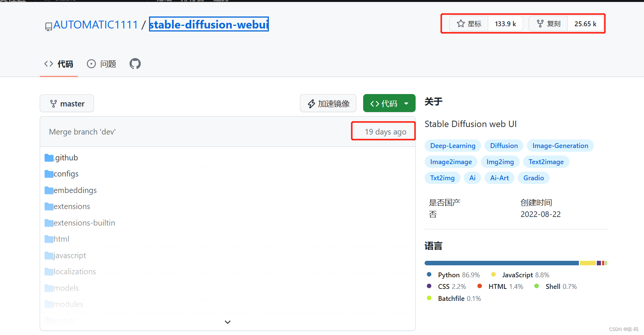Open the extensions-builtin folder
The image size is (644, 335).
84,223
